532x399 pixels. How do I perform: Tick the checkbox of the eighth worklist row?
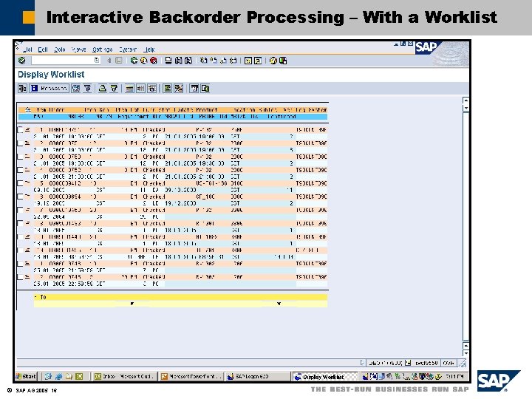(x=21, y=223)
